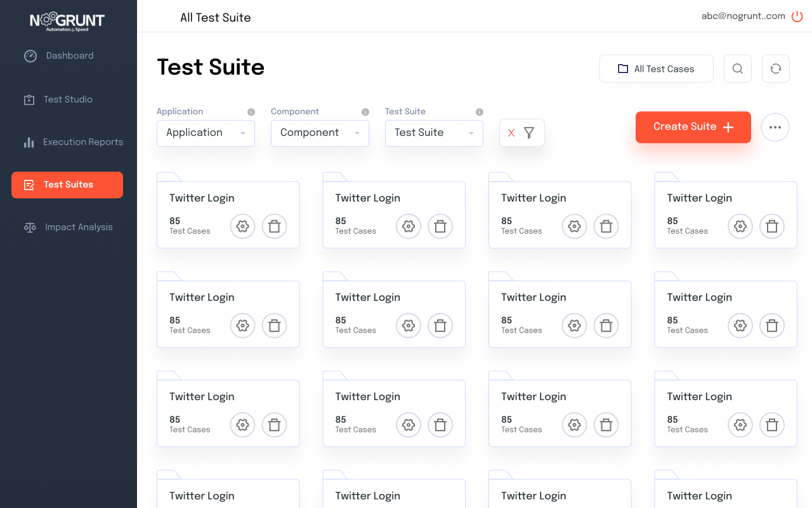Open Execution Reports from the sidebar
This screenshot has height=508, width=812.
pos(84,142)
